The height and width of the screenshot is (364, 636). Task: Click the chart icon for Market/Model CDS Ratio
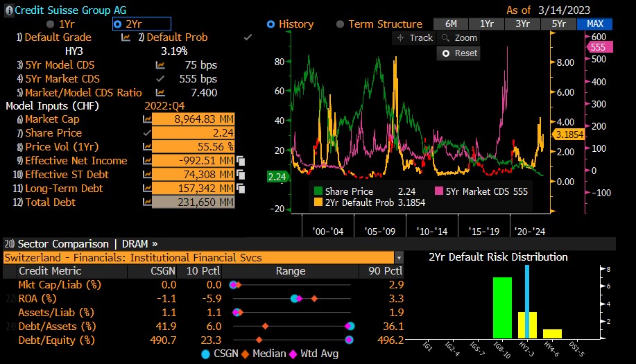[x=160, y=93]
